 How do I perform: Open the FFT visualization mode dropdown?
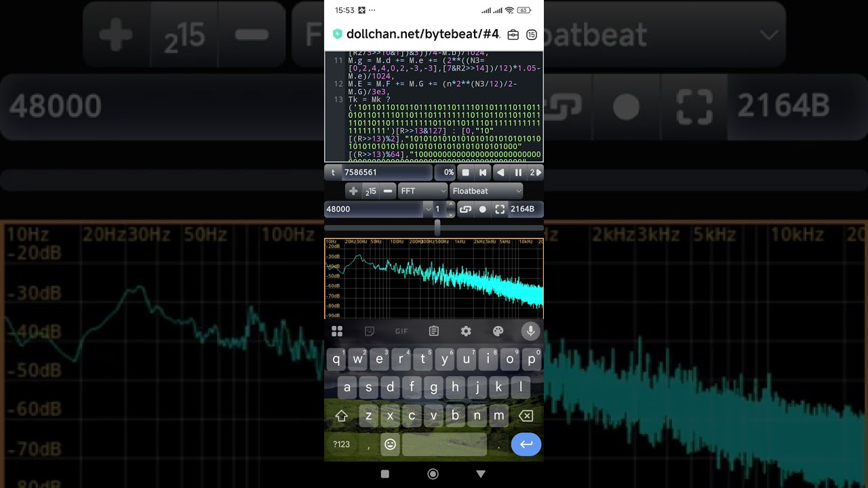pyautogui.click(x=423, y=191)
